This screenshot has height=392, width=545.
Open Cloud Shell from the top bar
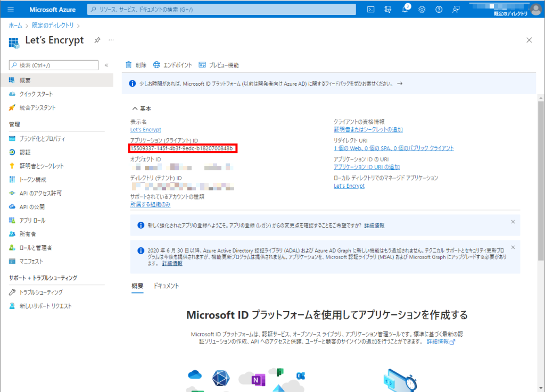click(371, 10)
